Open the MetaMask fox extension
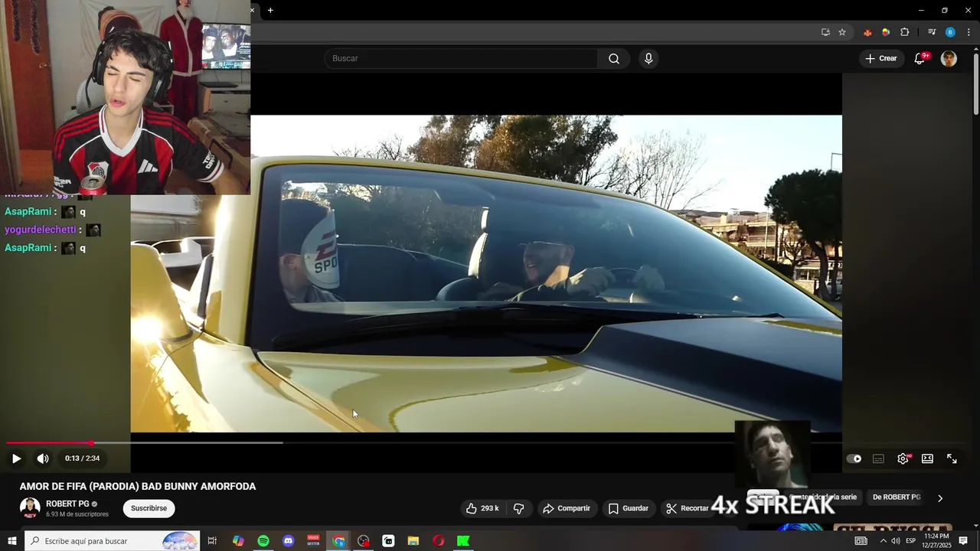Image resolution: width=980 pixels, height=551 pixels. pos(867,32)
